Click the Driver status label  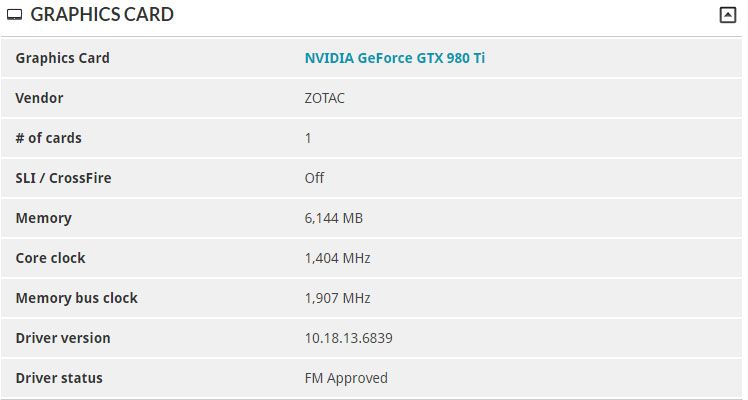[x=59, y=378]
